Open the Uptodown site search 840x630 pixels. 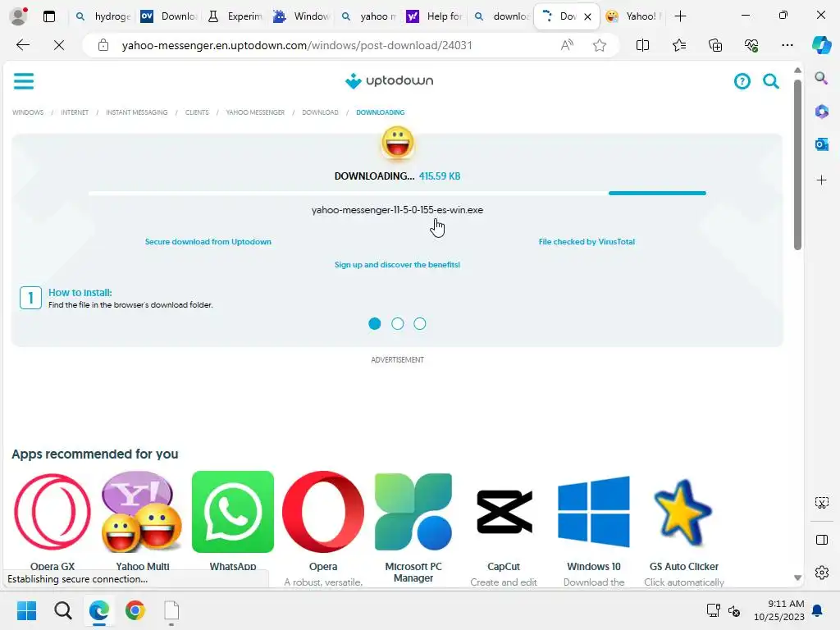[x=771, y=81]
